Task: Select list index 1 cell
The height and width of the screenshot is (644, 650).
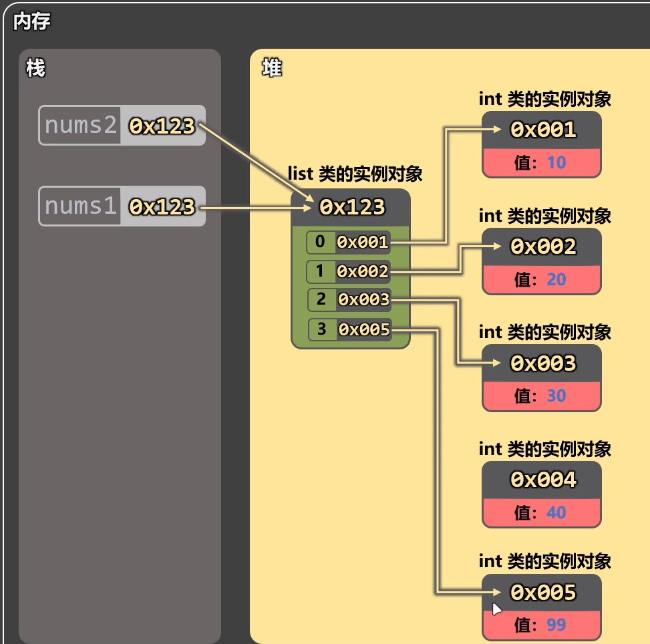Action: click(x=320, y=271)
